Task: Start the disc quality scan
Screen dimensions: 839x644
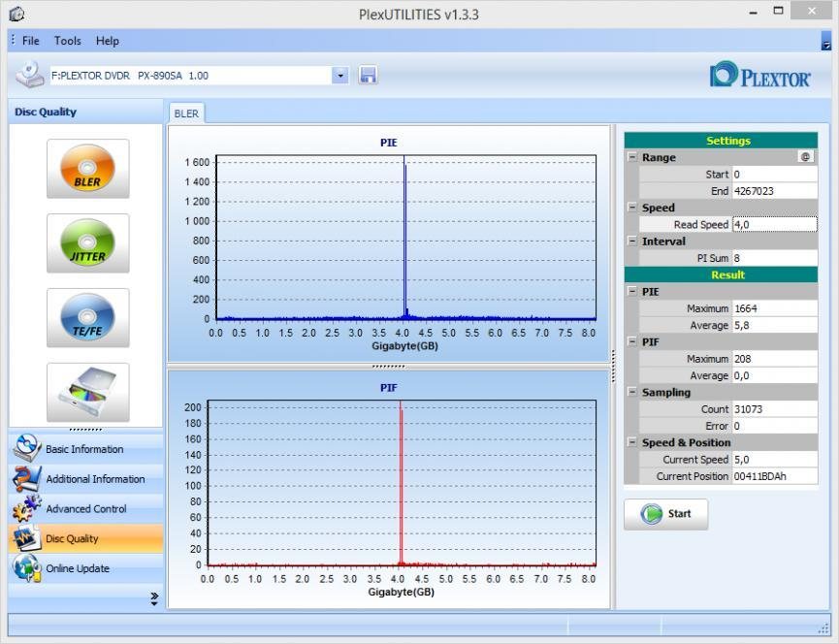Action: pos(665,514)
